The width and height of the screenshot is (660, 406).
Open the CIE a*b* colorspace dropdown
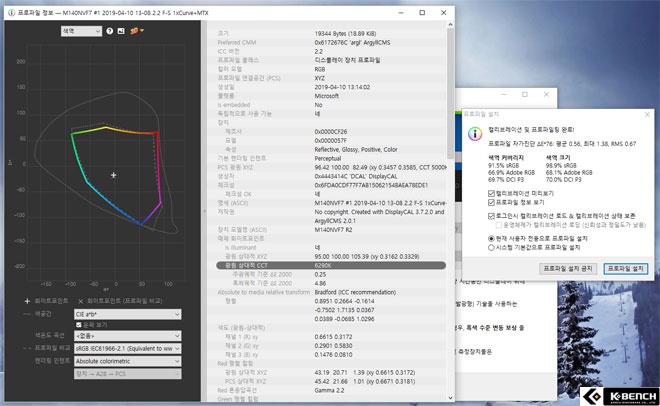128,314
